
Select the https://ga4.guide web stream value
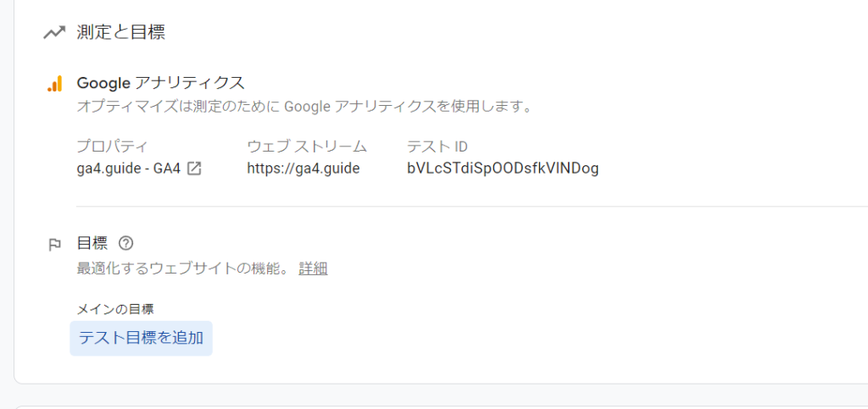point(303,168)
